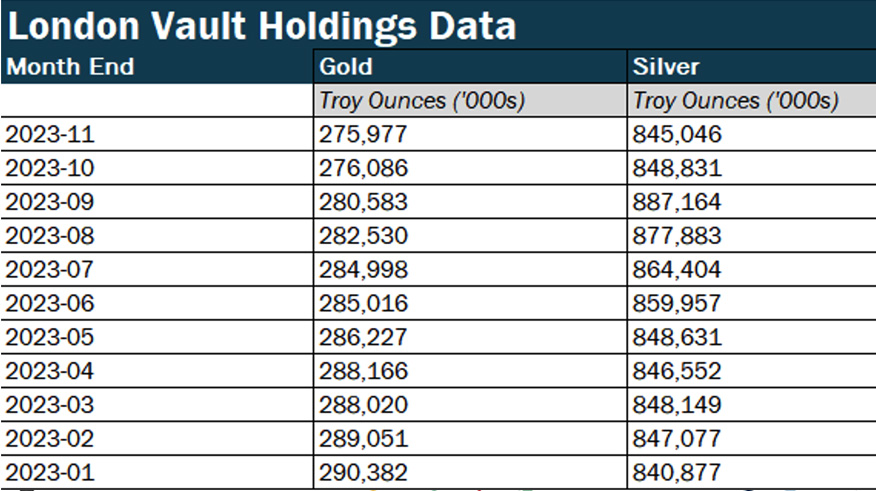This screenshot has height=491, width=876.
Task: Select the 2023-01 month cell
Action: pos(50,473)
